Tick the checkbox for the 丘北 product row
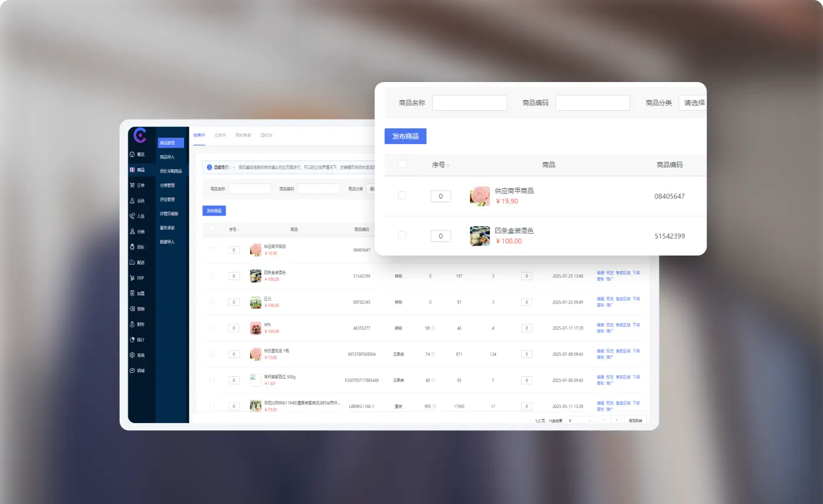Screen dimensions: 823x504 pyautogui.click(x=212, y=302)
